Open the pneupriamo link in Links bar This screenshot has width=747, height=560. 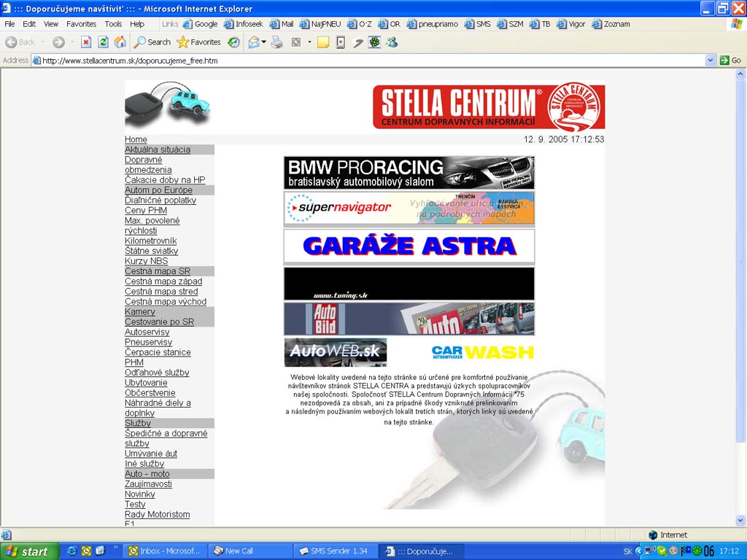(x=433, y=24)
